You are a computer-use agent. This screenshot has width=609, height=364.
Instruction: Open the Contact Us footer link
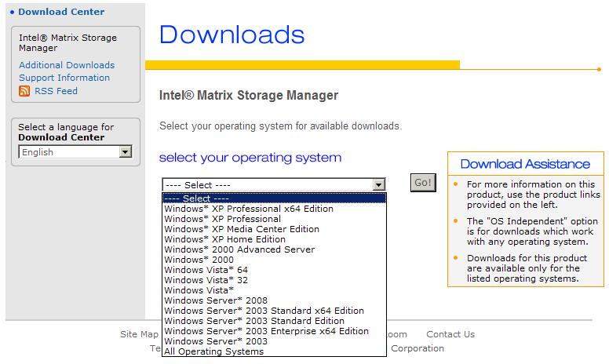450,334
